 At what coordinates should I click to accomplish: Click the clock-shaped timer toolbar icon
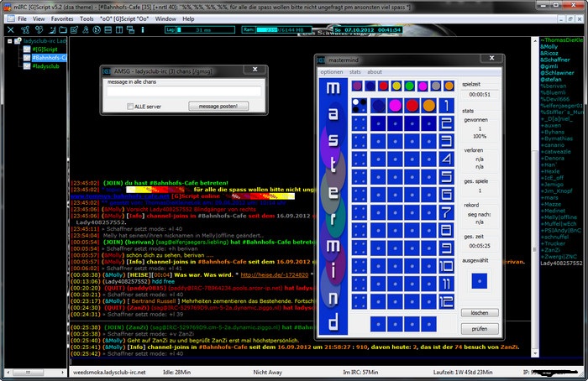tap(97, 29)
